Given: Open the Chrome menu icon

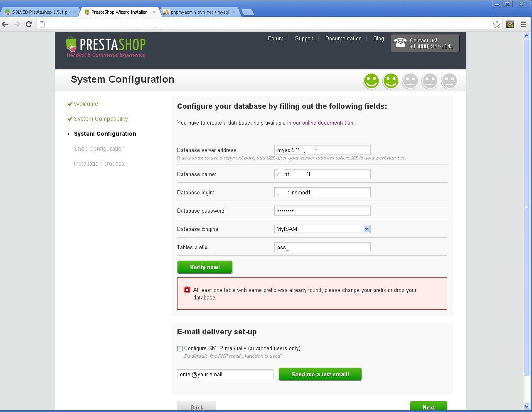Looking at the screenshot, I should 523,25.
